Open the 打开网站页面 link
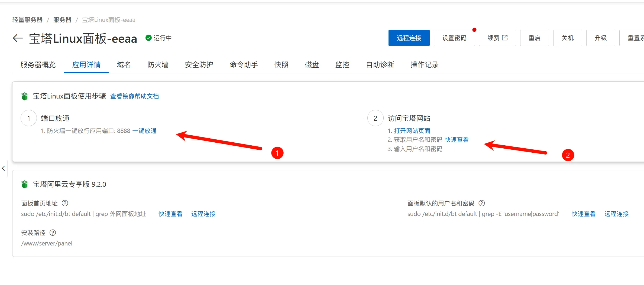Image resolution: width=644 pixels, height=285 pixels. pos(412,131)
